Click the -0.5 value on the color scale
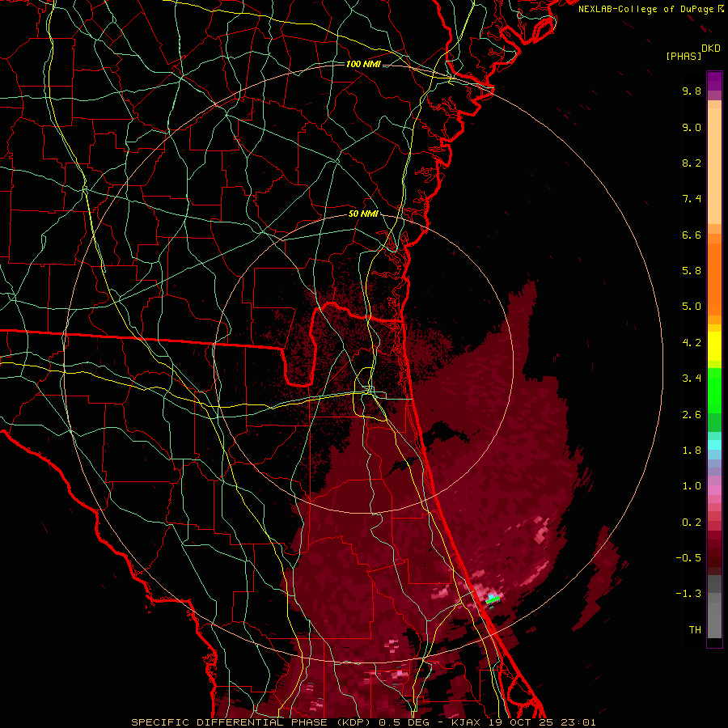 (x=688, y=558)
